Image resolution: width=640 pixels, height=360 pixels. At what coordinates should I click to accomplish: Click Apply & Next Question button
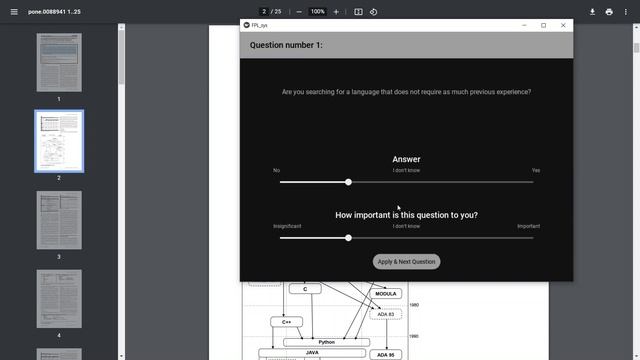(x=406, y=262)
